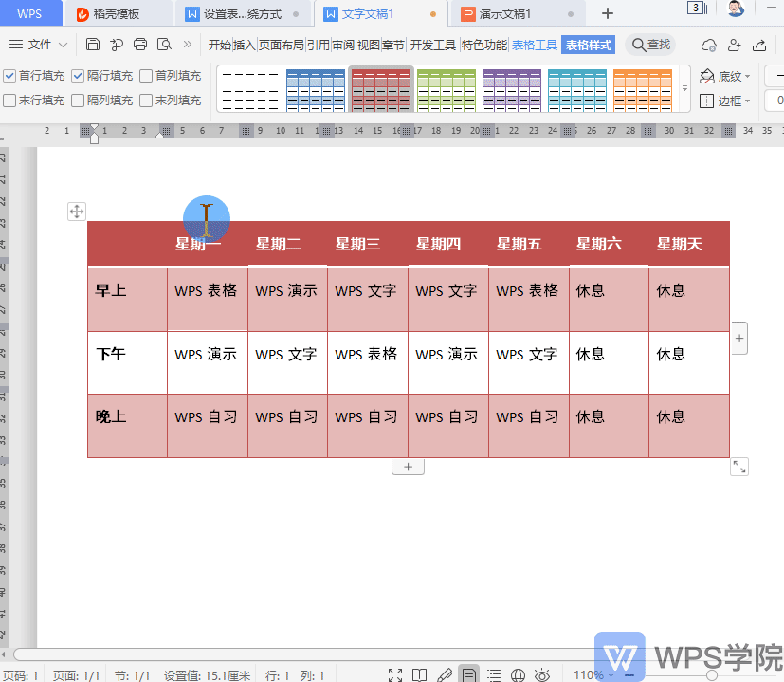Screen dimensions: 784x682
Task: Apply the plain black table style
Action: (x=250, y=89)
